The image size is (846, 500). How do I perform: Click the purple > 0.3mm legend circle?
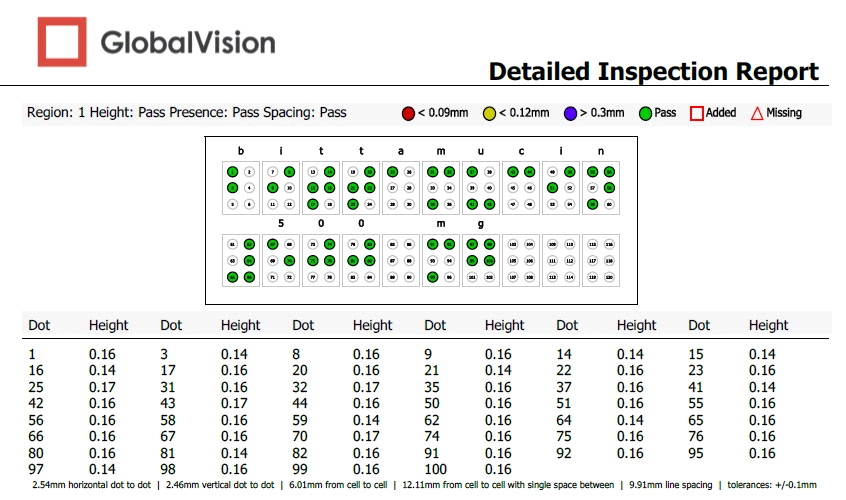[x=569, y=113]
